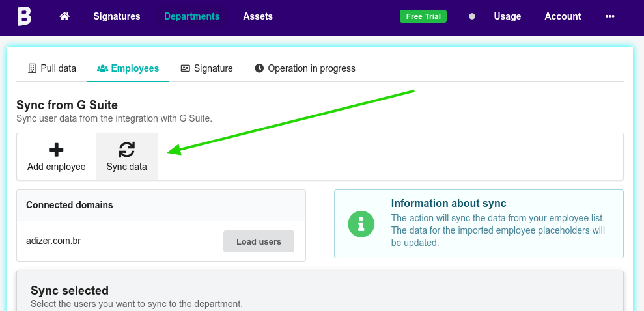
Task: Open the Departments menu
Action: pos(192,16)
